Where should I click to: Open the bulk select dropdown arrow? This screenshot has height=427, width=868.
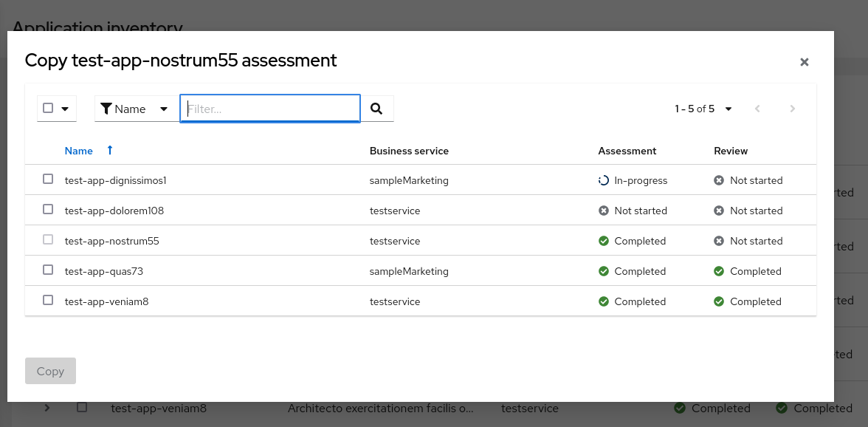point(65,109)
